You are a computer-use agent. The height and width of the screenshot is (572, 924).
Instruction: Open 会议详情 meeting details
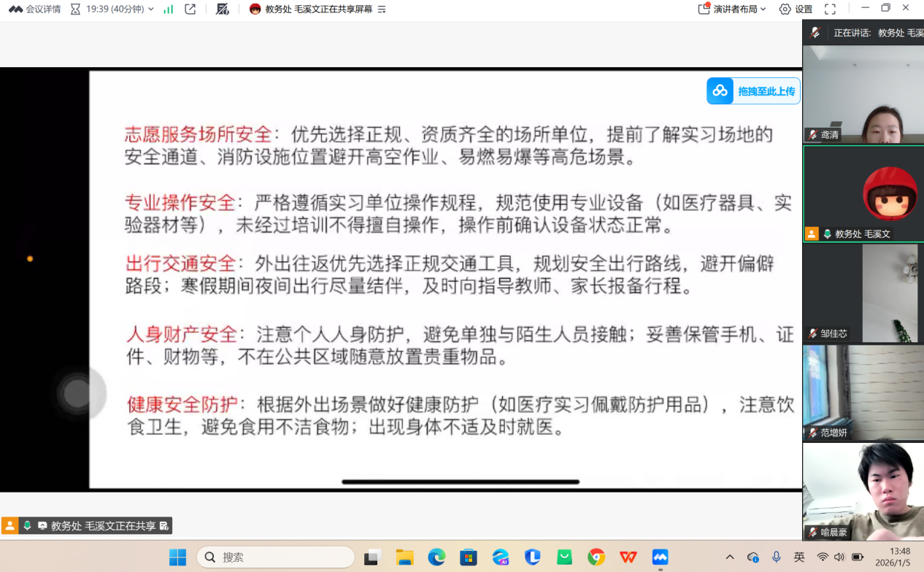[35, 9]
